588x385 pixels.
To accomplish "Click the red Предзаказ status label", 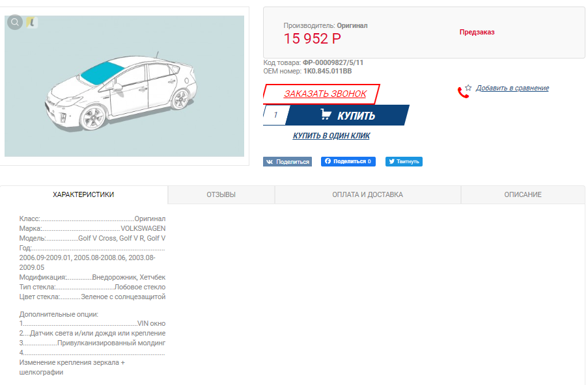I will tap(477, 33).
